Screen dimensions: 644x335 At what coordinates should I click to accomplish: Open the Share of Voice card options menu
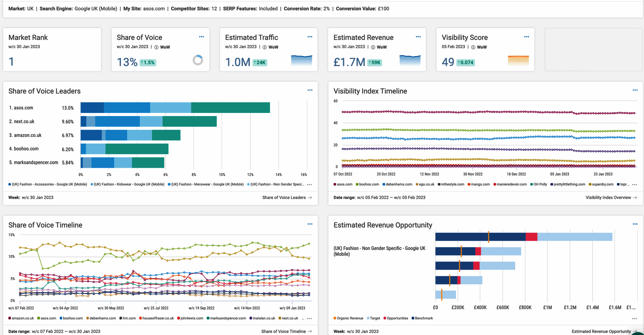click(x=201, y=37)
